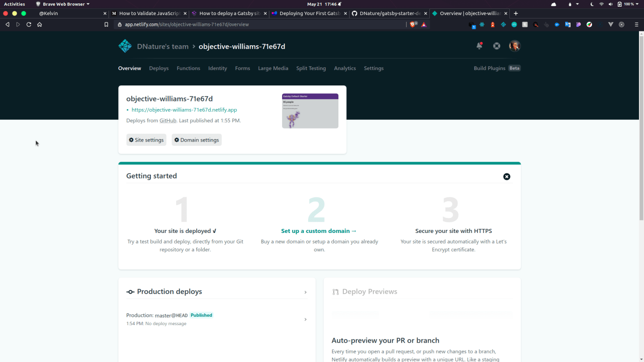Switch to Deploying Your First Gatsby tab

click(309, 13)
